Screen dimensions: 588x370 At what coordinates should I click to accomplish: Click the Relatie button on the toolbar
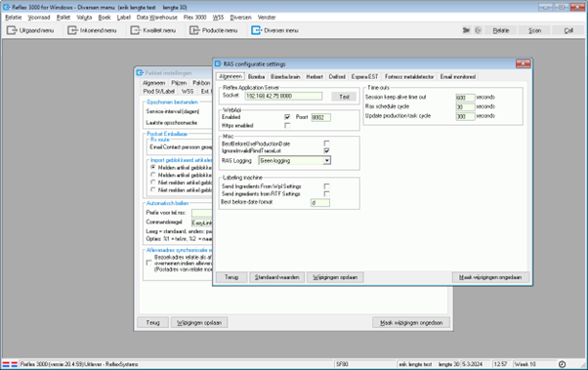(x=501, y=30)
